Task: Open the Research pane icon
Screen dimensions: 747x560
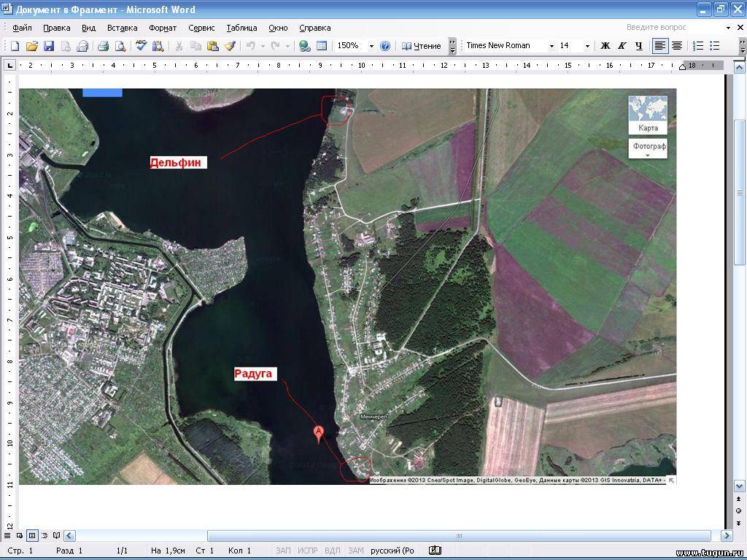Action: [x=158, y=46]
